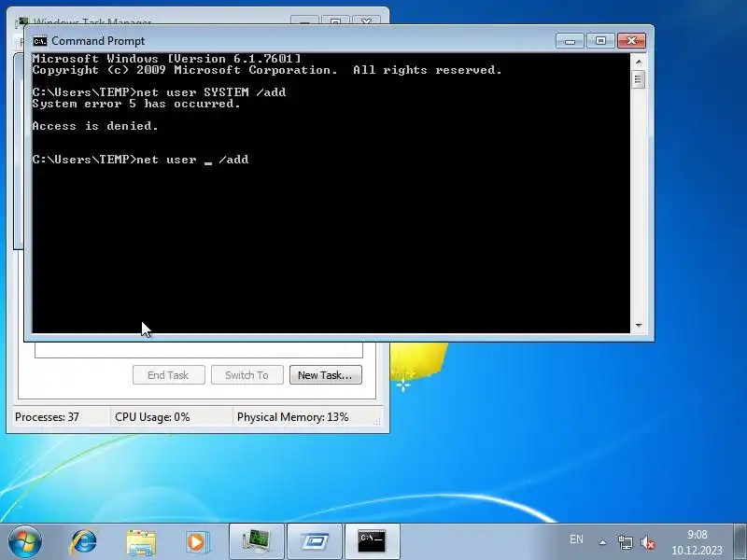747x560 pixels.
Task: Open the Command Prompt window system menu icon
Action: 40,41
